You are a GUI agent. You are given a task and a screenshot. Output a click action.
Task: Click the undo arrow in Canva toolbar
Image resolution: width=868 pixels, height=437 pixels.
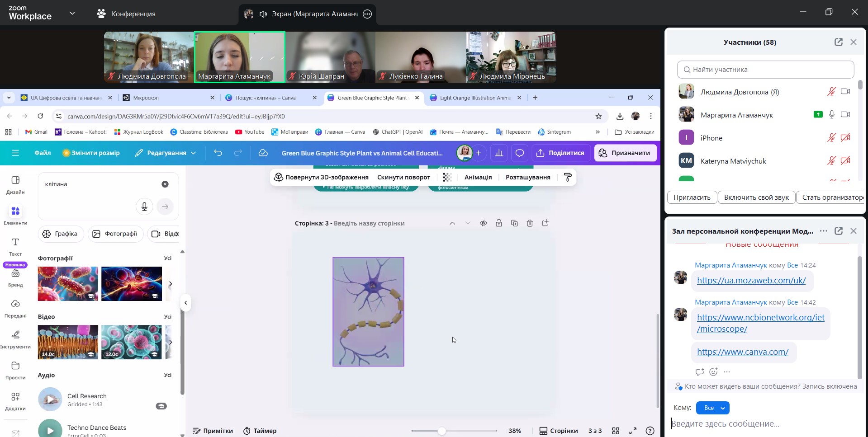(218, 153)
